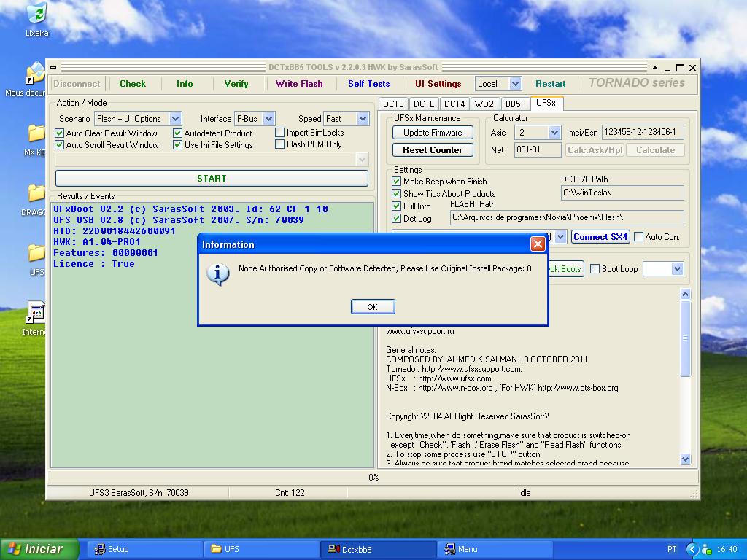Switch to the DCT3 tab
The image size is (747, 560).
[393, 104]
